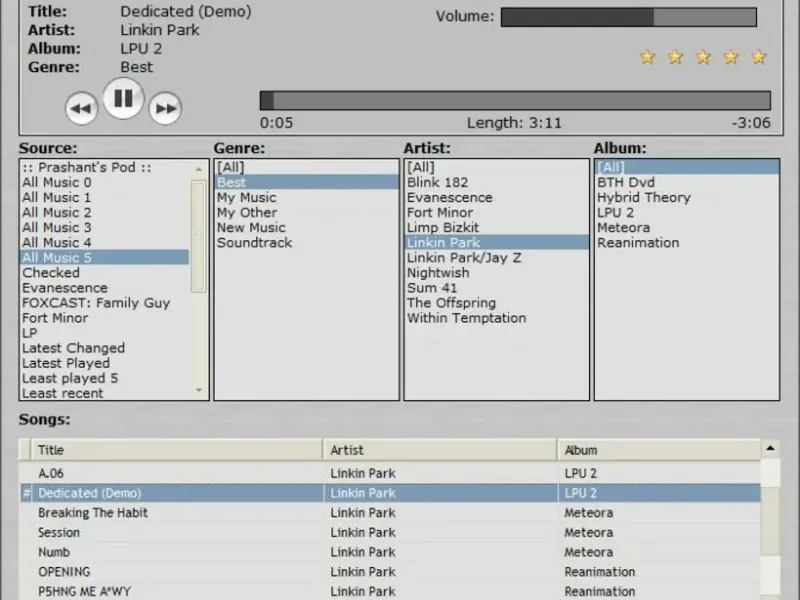Viewport: 800px width, 600px height.
Task: Set rating to one star
Action: click(647, 57)
